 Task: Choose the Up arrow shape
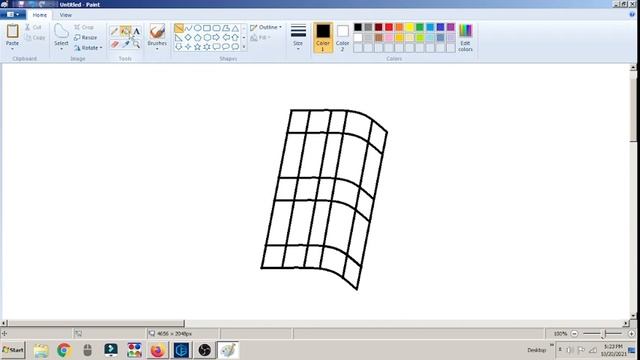coord(235,38)
